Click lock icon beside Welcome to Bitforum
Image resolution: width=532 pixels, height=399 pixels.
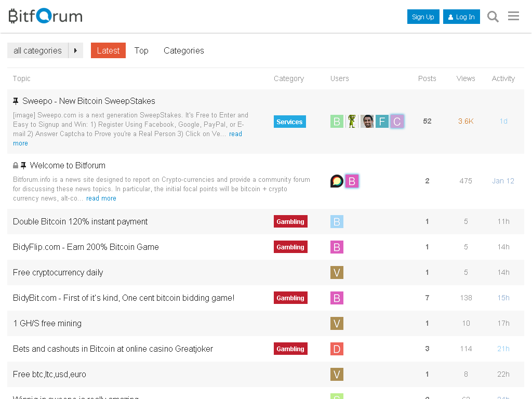tap(16, 165)
